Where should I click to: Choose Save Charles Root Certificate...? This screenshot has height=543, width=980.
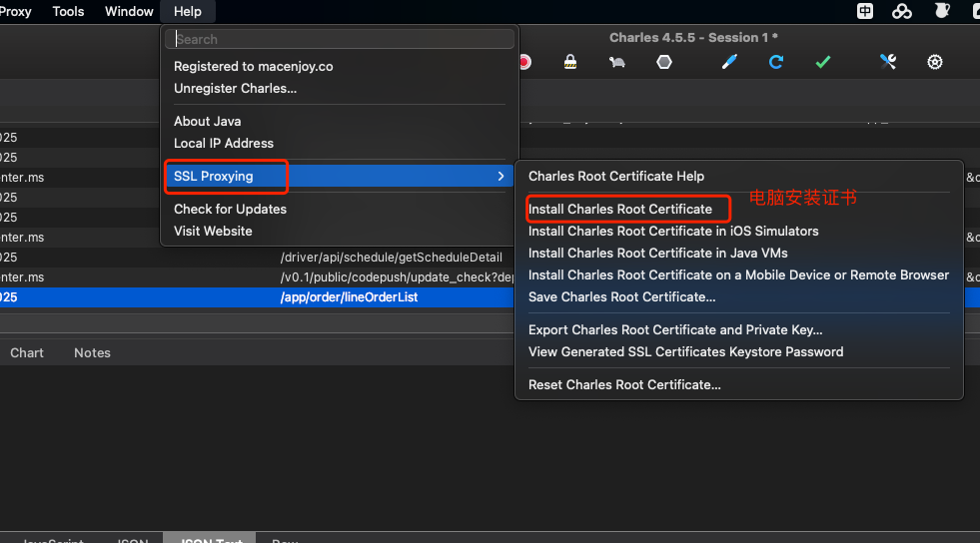click(622, 296)
